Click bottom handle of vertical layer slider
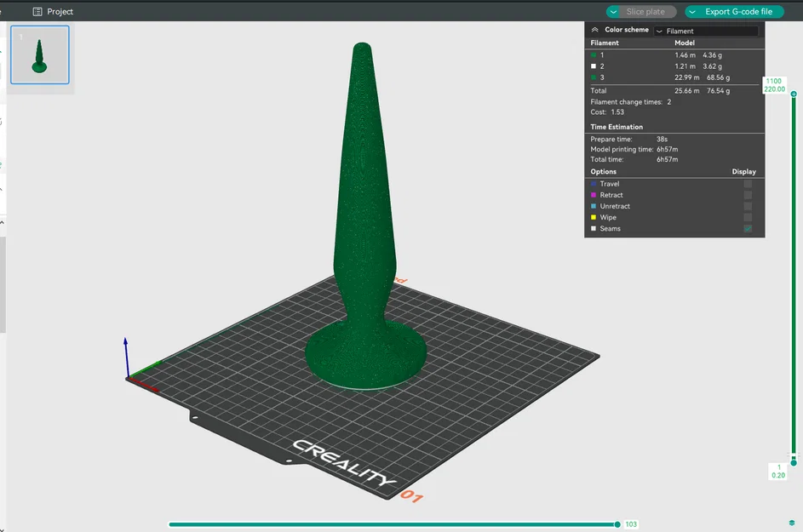The width and height of the screenshot is (803, 532). pos(794,462)
